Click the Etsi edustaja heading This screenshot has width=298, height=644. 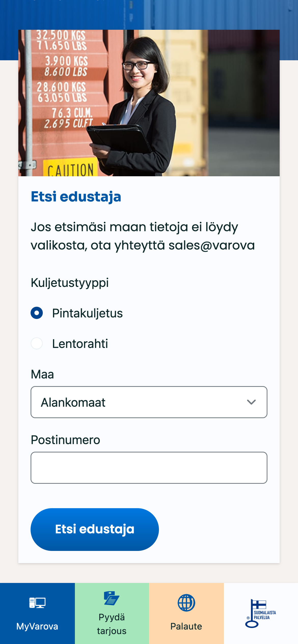click(x=76, y=197)
